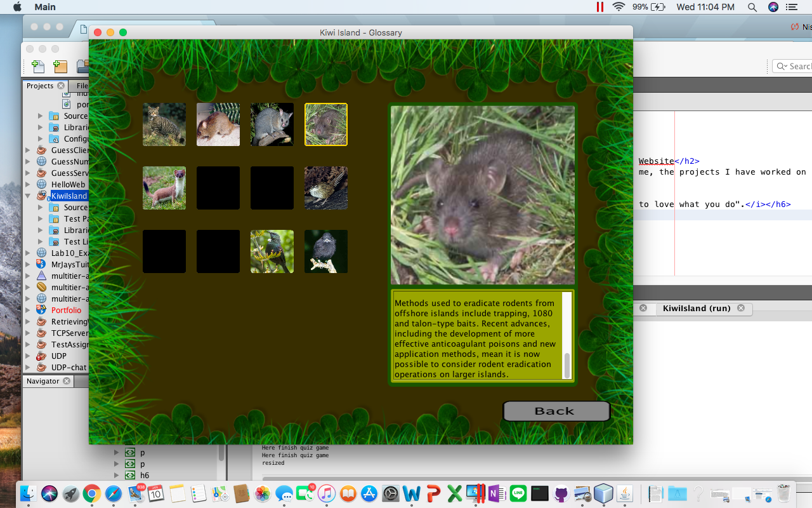Open Photos from the Dock
Screen dimensions: 812x508
[263, 493]
